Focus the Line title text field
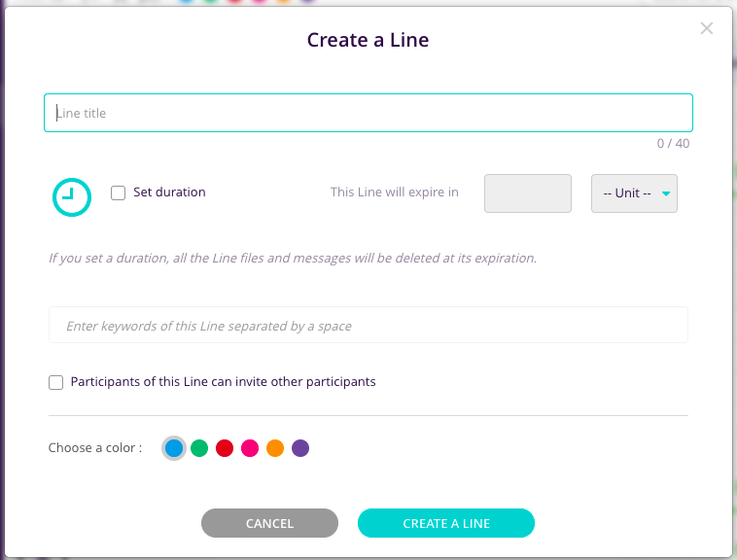The image size is (737, 560). click(x=368, y=113)
